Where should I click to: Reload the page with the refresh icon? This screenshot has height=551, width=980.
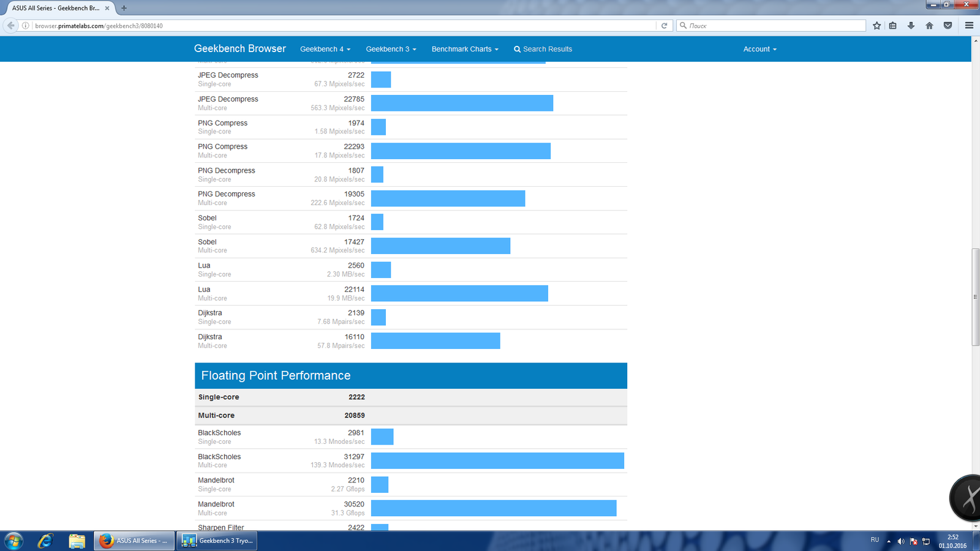(x=664, y=26)
